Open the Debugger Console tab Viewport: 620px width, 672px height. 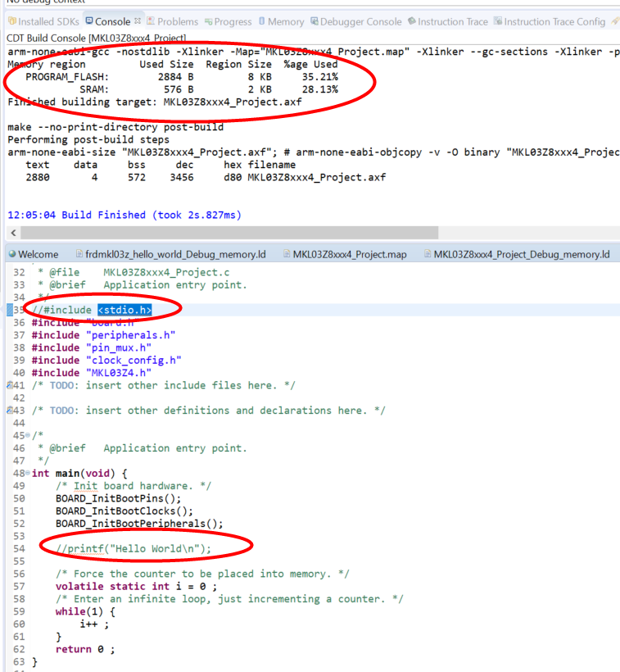356,21
